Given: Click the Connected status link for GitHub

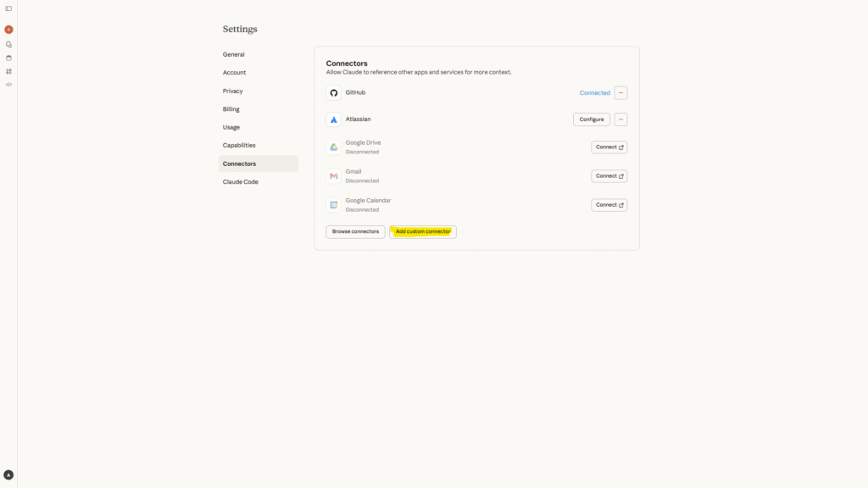Looking at the screenshot, I should coord(594,93).
